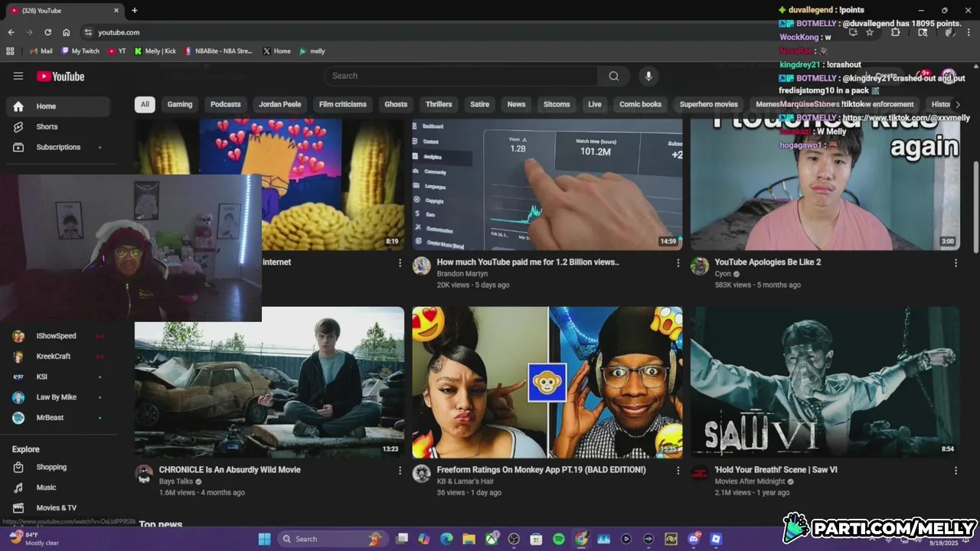Click the Windows taskbar Search box
The width and height of the screenshot is (980, 551).
(x=332, y=539)
